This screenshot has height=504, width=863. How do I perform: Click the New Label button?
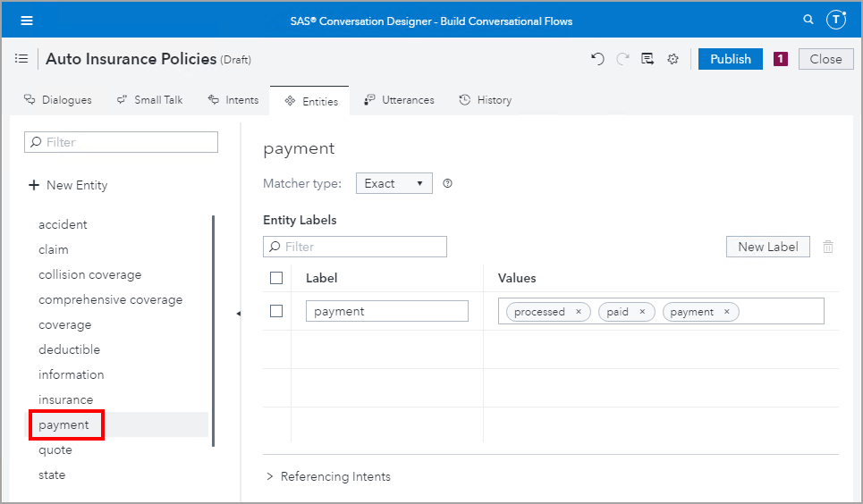click(768, 247)
